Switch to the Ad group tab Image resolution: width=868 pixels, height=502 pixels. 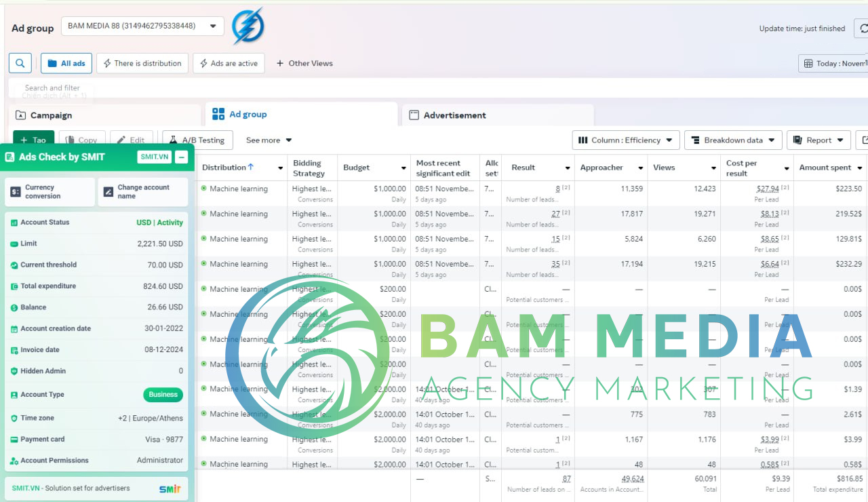(x=301, y=114)
